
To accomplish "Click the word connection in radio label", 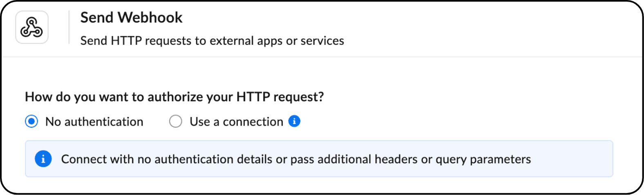I will coord(253,122).
